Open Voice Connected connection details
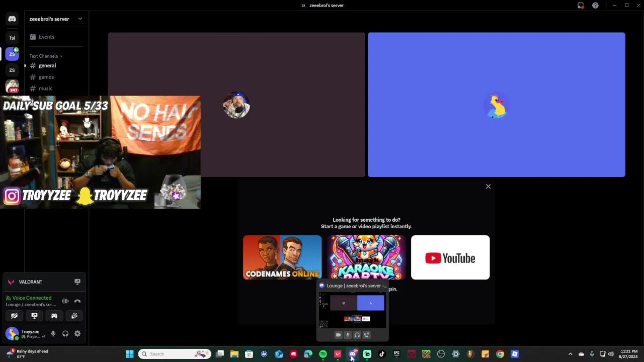644x362 pixels. pyautogui.click(x=32, y=298)
